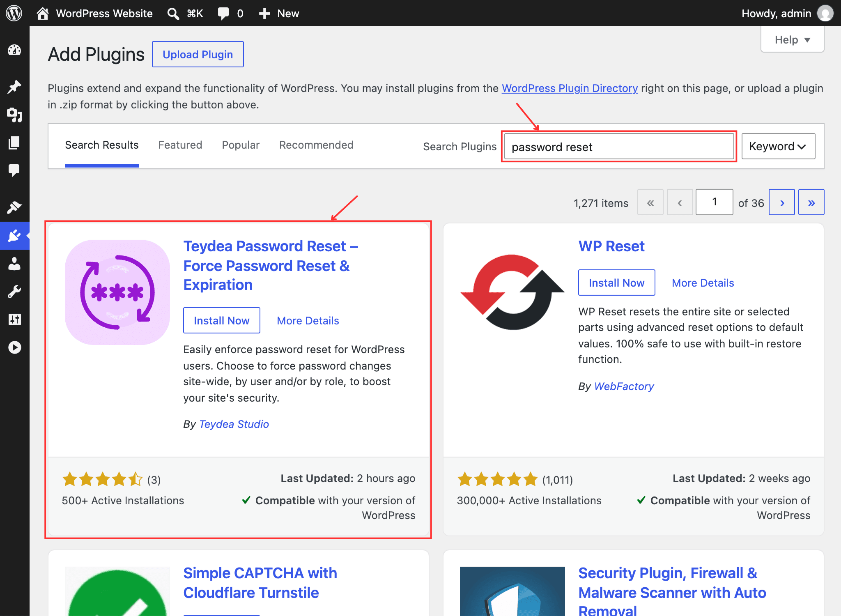Open Posts via the pushpin sidebar icon
Screen dimensions: 841x616
coord(14,87)
